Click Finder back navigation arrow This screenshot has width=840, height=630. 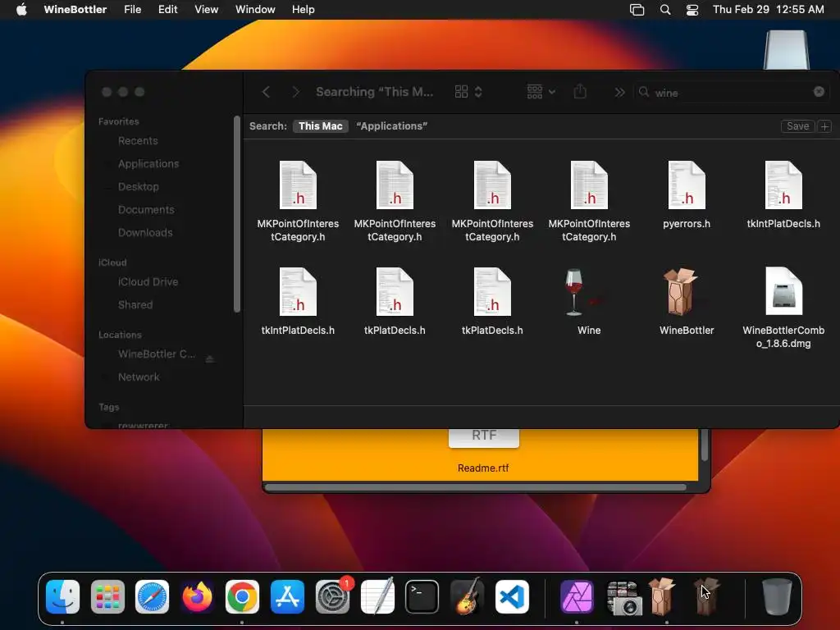267,92
